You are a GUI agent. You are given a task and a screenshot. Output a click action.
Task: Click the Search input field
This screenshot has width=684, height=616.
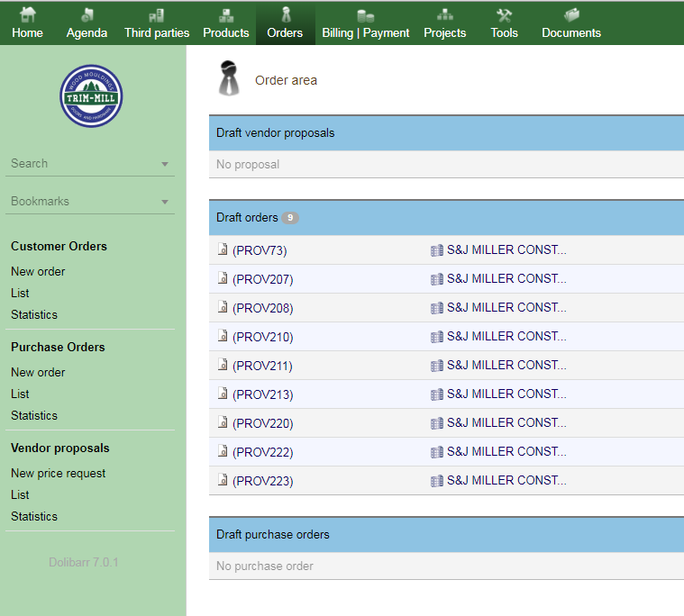pyautogui.click(x=90, y=164)
